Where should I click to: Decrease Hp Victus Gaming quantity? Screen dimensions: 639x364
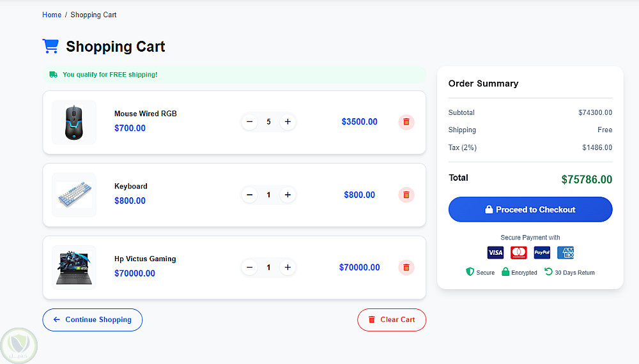pyautogui.click(x=250, y=268)
